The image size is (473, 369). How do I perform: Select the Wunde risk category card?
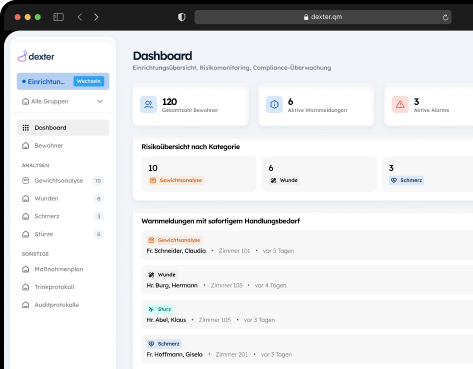click(319, 174)
